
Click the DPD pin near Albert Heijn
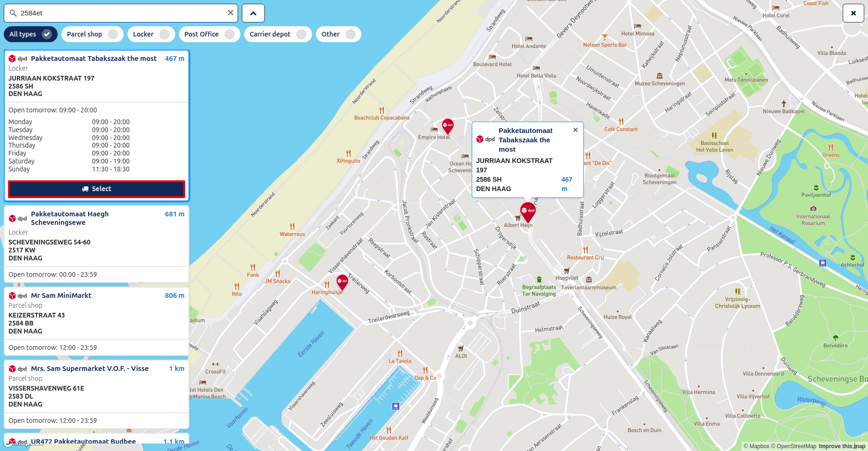[x=528, y=212]
